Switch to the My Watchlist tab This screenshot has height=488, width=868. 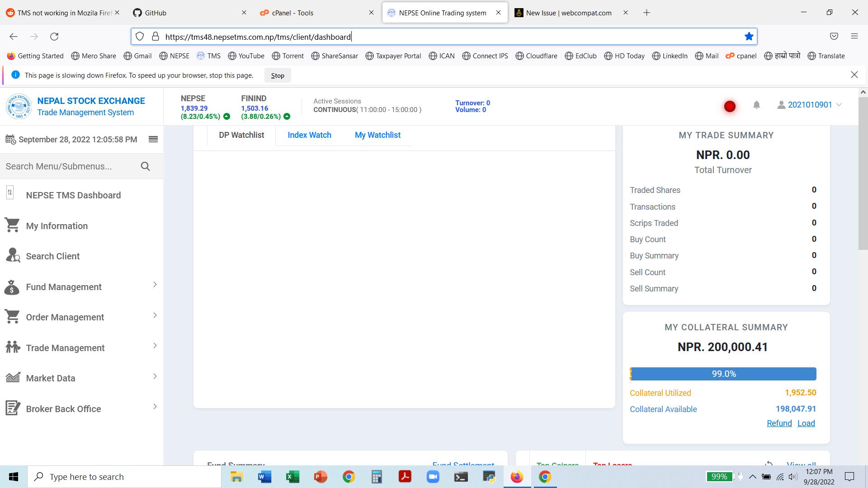(x=377, y=135)
